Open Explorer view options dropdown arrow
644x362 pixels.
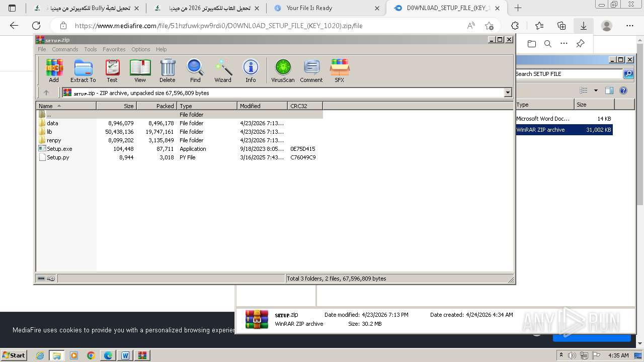(596, 90)
